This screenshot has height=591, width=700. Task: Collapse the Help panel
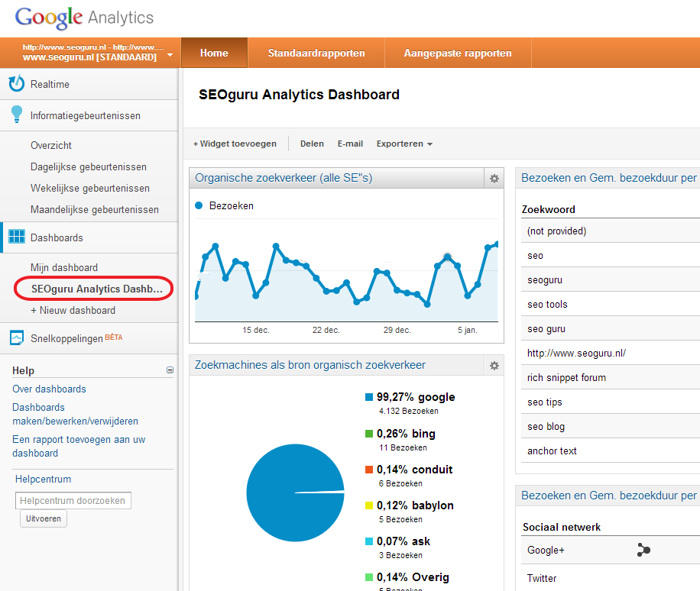pos(170,370)
